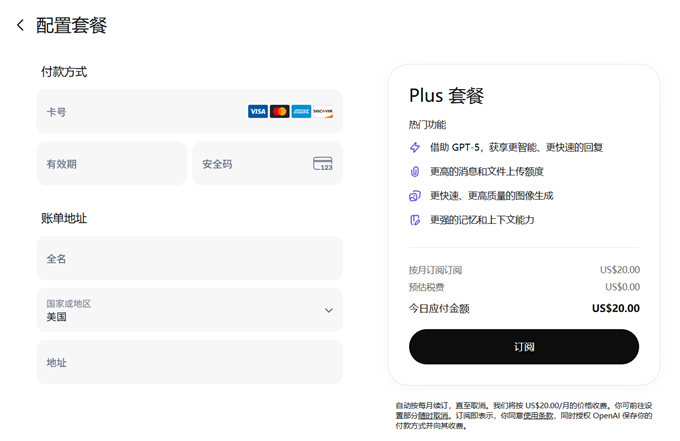Image resolution: width=680 pixels, height=441 pixels.
Task: Click the Visa card logo
Action: coord(258,112)
